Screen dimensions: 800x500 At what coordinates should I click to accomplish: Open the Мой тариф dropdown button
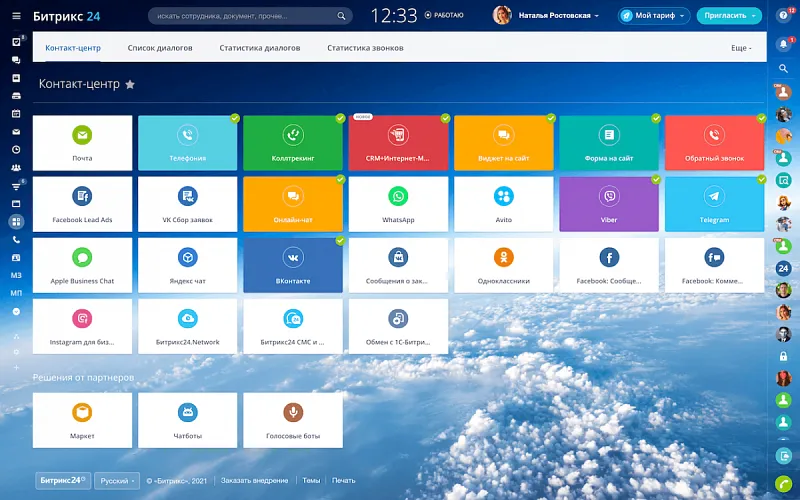pyautogui.click(x=654, y=16)
